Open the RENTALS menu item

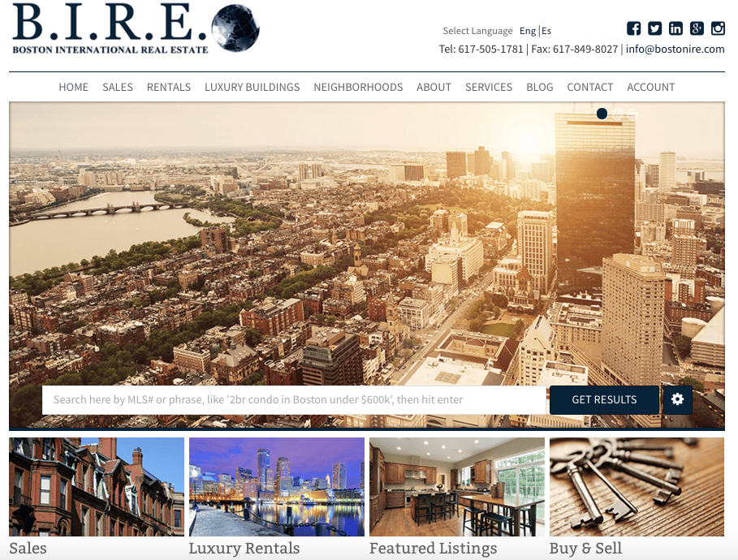169,87
